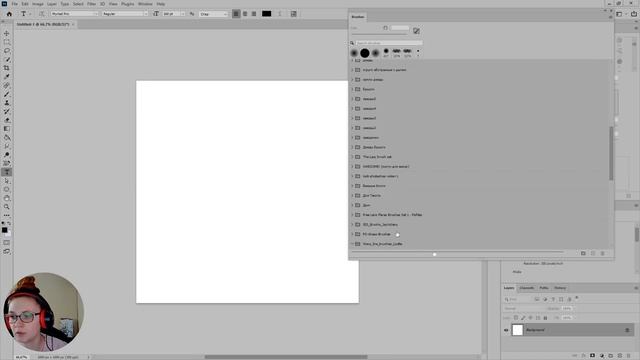Select the Lasso tool
Screen dimensions: 640x360
click(7, 51)
